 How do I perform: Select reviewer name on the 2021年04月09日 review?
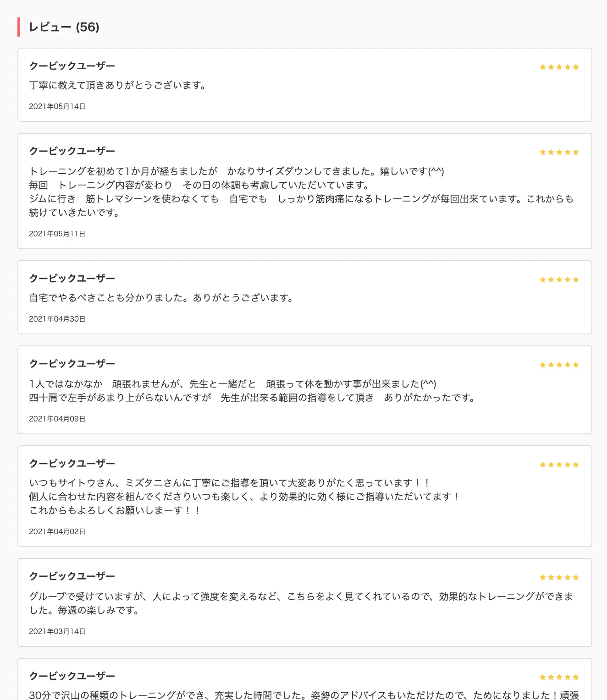[x=72, y=364]
